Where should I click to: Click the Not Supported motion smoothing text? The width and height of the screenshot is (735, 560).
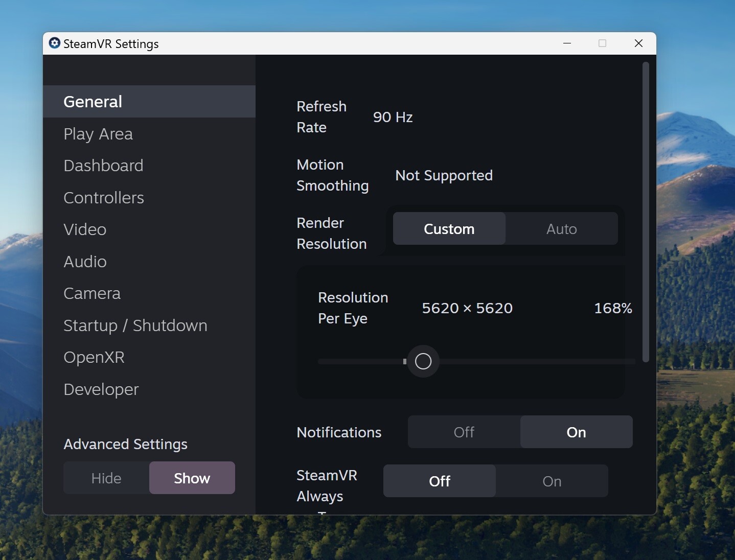tap(444, 175)
